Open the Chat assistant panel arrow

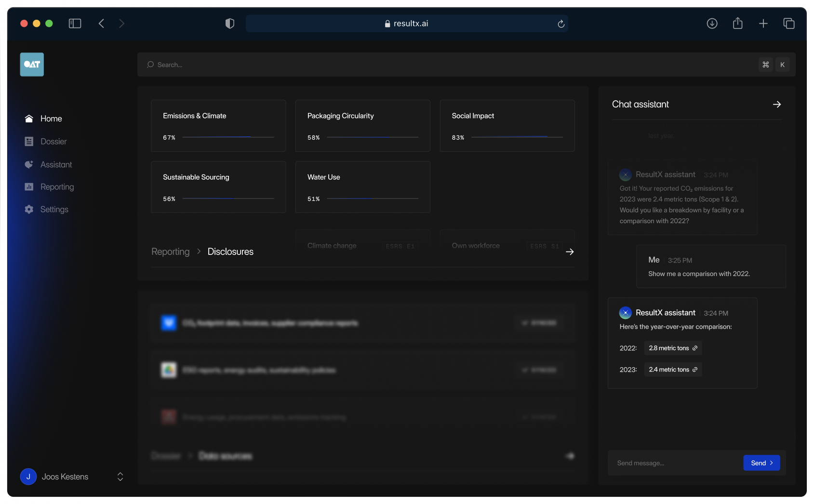pyautogui.click(x=776, y=104)
